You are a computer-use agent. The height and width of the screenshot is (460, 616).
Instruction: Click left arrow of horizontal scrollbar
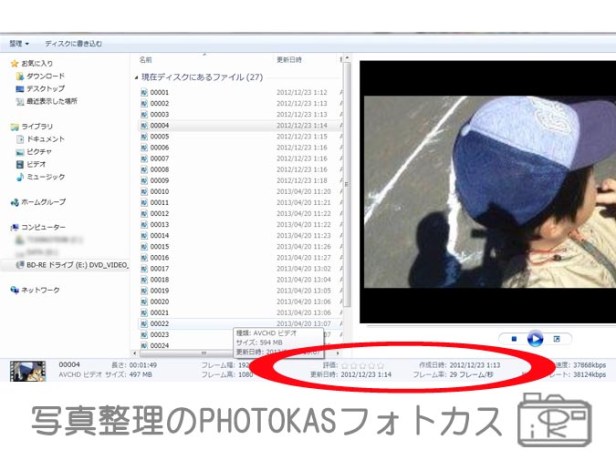[x=135, y=353]
